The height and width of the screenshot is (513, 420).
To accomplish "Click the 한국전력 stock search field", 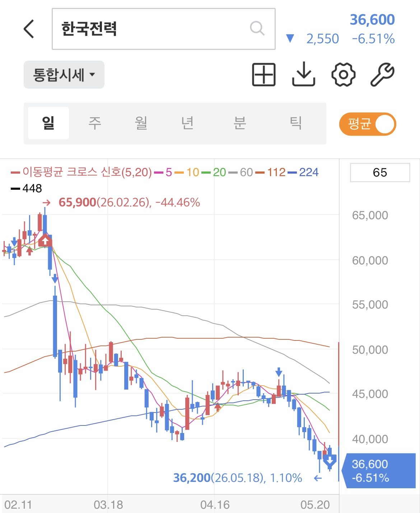I will pyautogui.click(x=164, y=29).
